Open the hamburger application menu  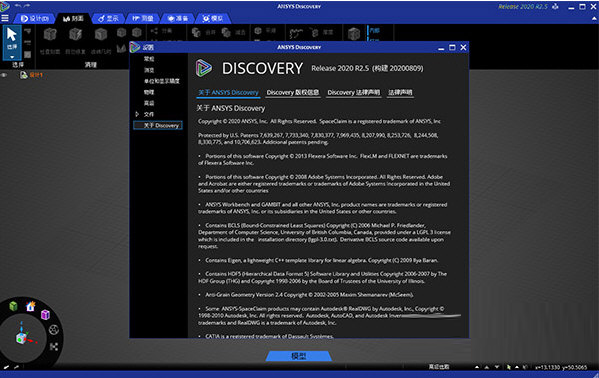click(x=5, y=18)
